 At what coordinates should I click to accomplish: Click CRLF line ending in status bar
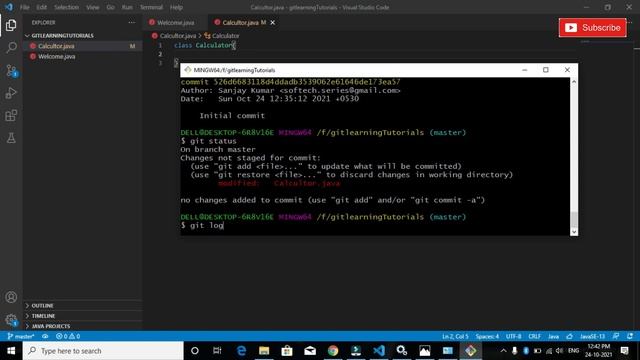[534, 336]
